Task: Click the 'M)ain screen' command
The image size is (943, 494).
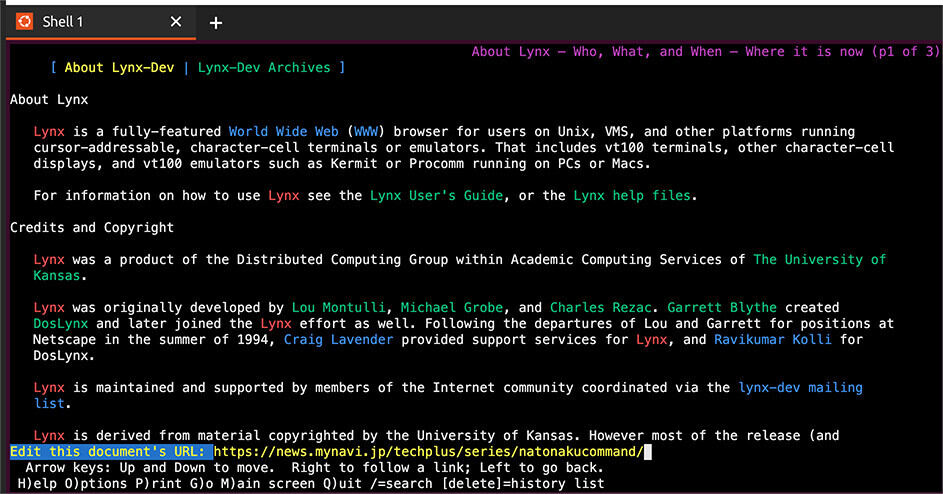Action: (268, 483)
